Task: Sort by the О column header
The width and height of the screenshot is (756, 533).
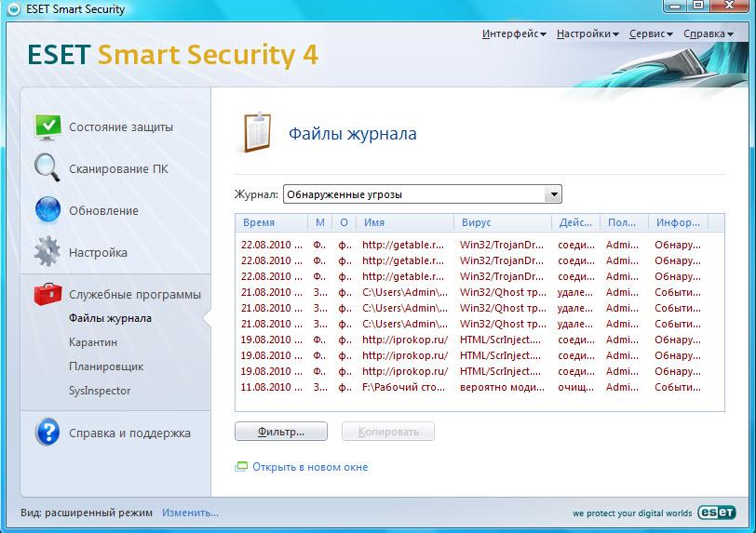Action: 344,222
